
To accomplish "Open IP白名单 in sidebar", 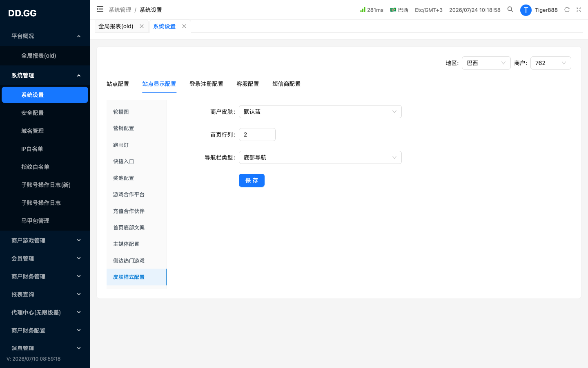I will coord(45,149).
